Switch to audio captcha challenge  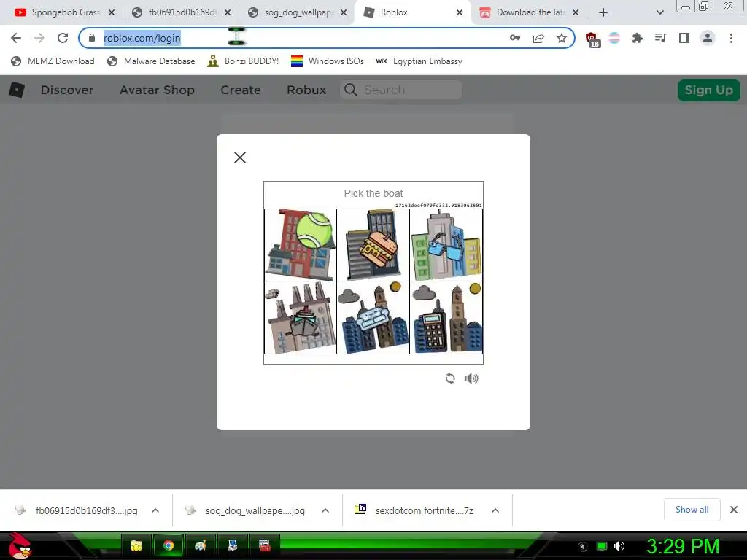pyautogui.click(x=471, y=378)
